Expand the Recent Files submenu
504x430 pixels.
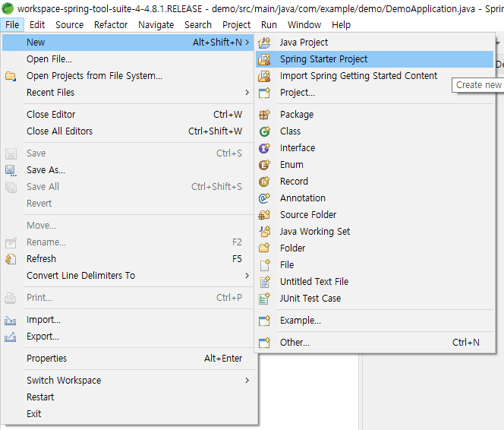(247, 93)
